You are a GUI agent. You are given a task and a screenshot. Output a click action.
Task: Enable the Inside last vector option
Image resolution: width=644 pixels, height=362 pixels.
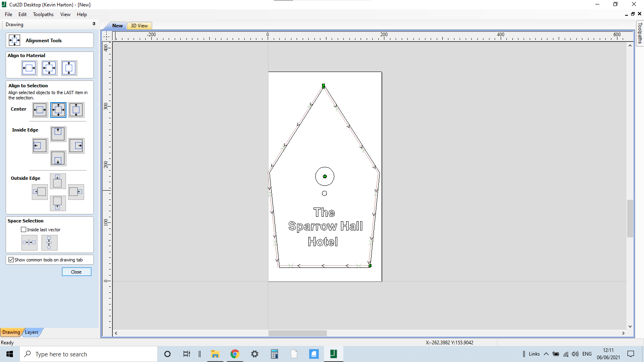pyautogui.click(x=24, y=229)
